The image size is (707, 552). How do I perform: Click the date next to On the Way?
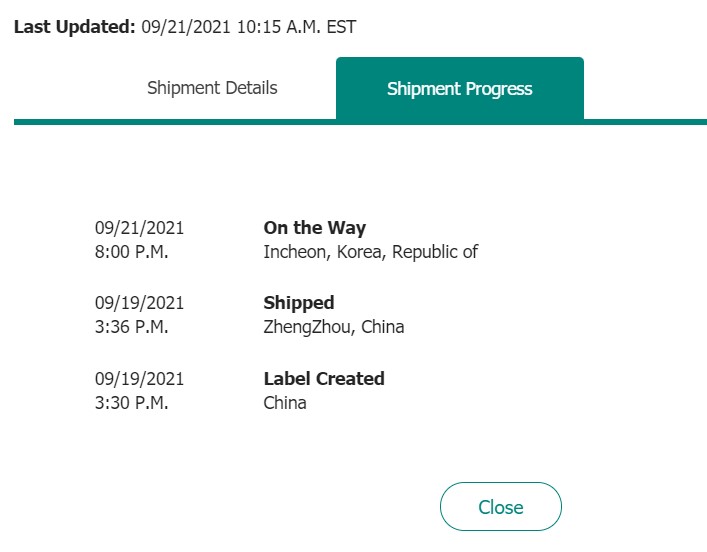139,228
